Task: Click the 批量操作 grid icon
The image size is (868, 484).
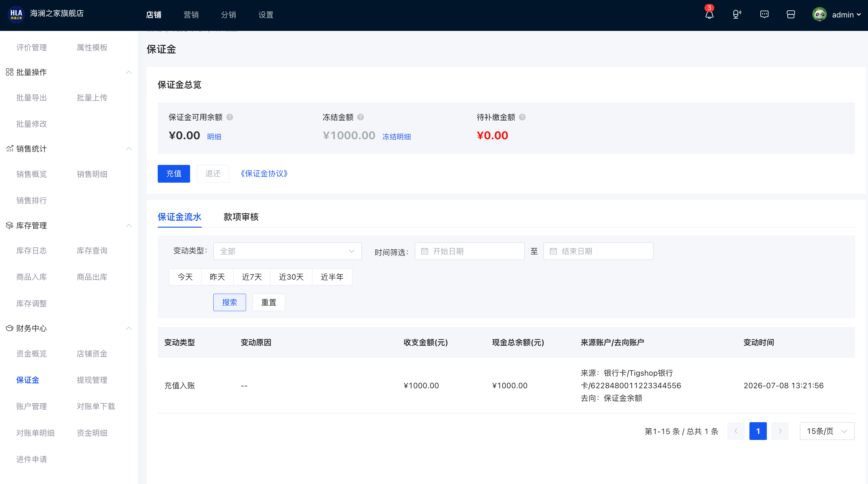Action: [x=9, y=72]
